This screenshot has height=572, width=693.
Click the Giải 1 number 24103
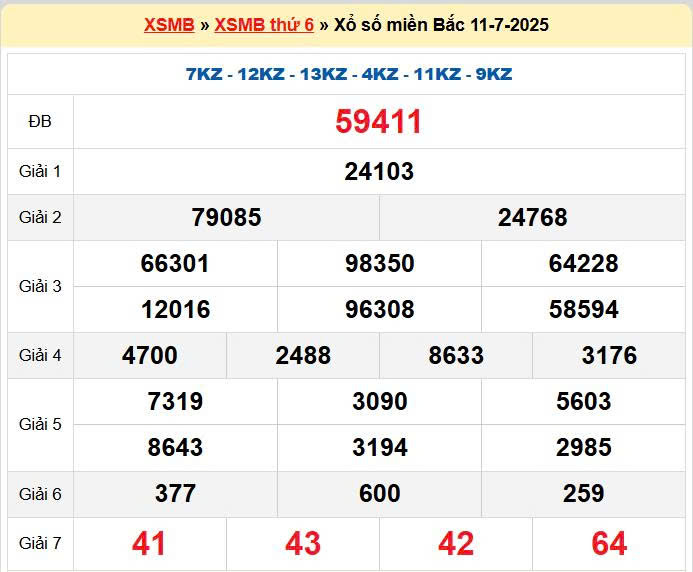(x=379, y=171)
